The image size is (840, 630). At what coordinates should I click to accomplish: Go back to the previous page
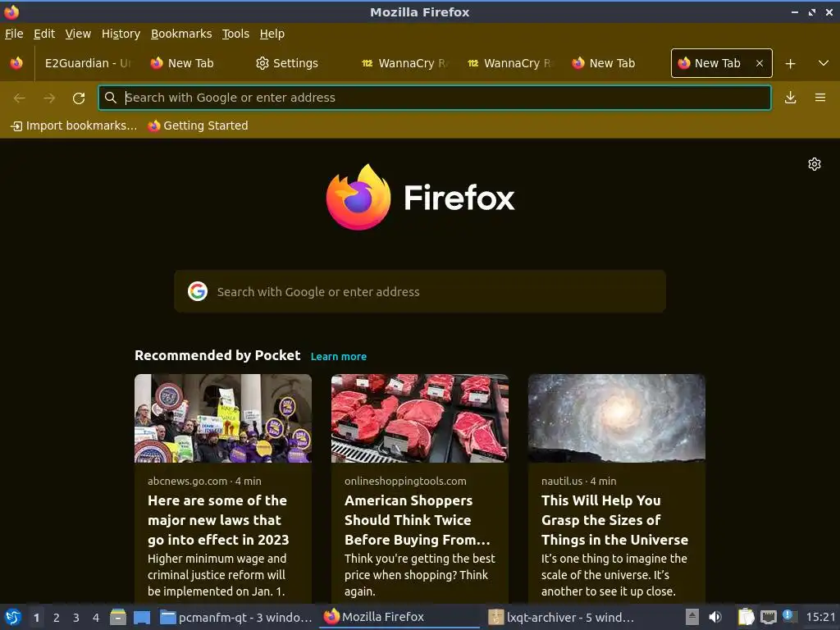tap(20, 98)
